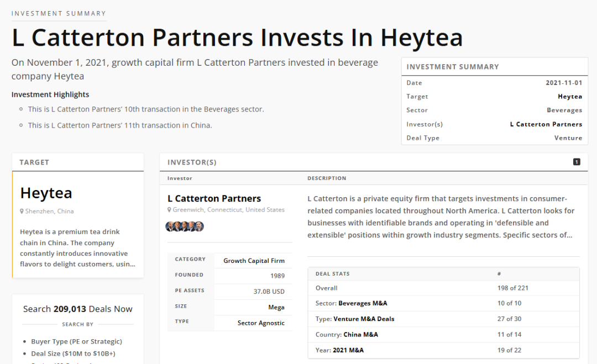This screenshot has height=364, width=597.
Task: Open L Catterton Partners link in summary table
Action: [x=546, y=124]
